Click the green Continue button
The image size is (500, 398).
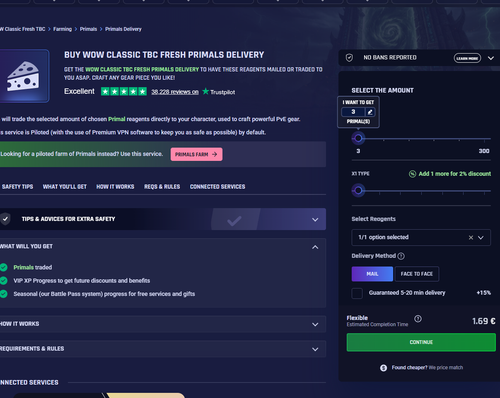[x=421, y=342]
